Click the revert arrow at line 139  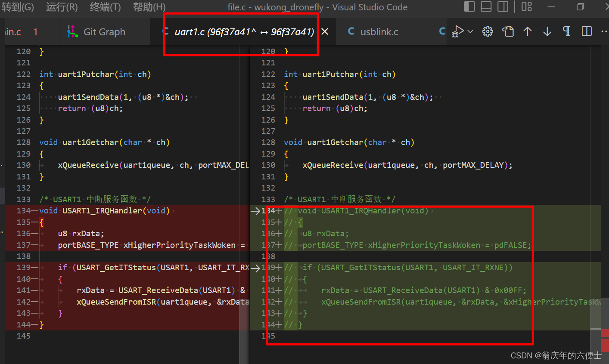(255, 268)
